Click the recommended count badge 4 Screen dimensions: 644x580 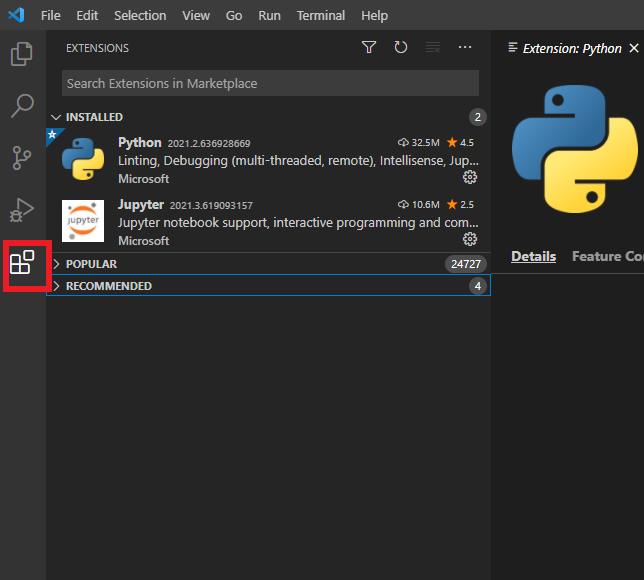click(478, 286)
